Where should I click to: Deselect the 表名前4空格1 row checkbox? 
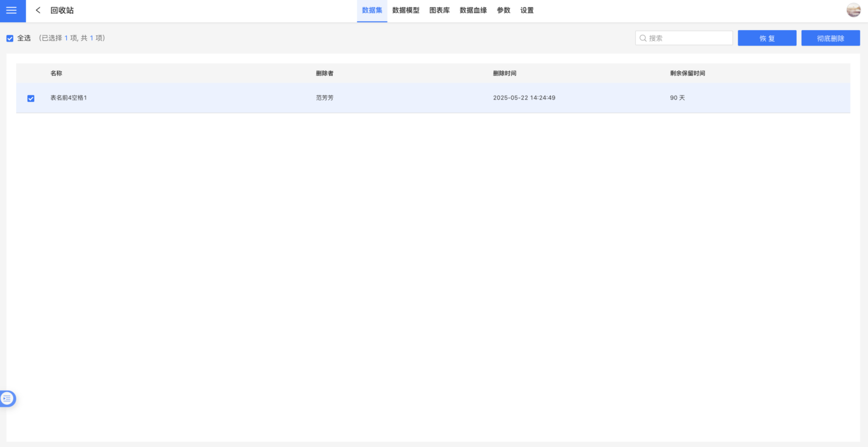pos(31,98)
